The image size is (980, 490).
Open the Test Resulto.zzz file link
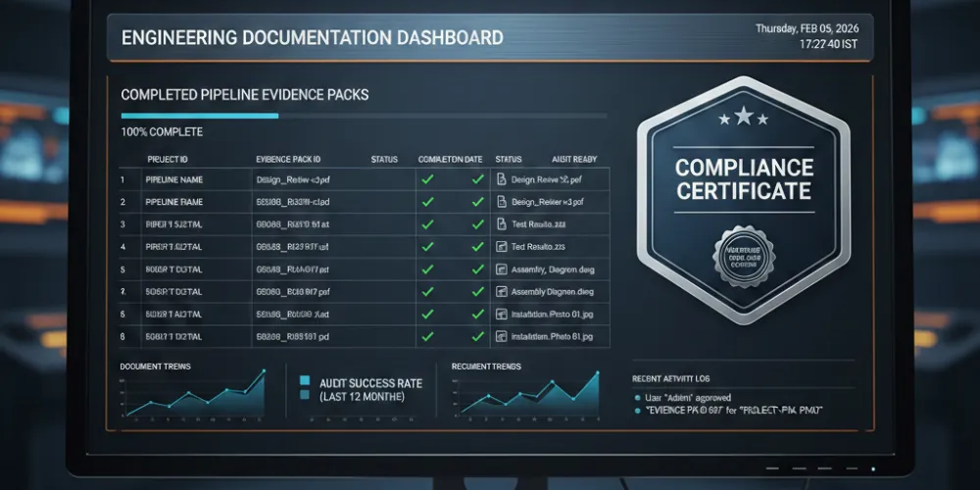(537, 223)
